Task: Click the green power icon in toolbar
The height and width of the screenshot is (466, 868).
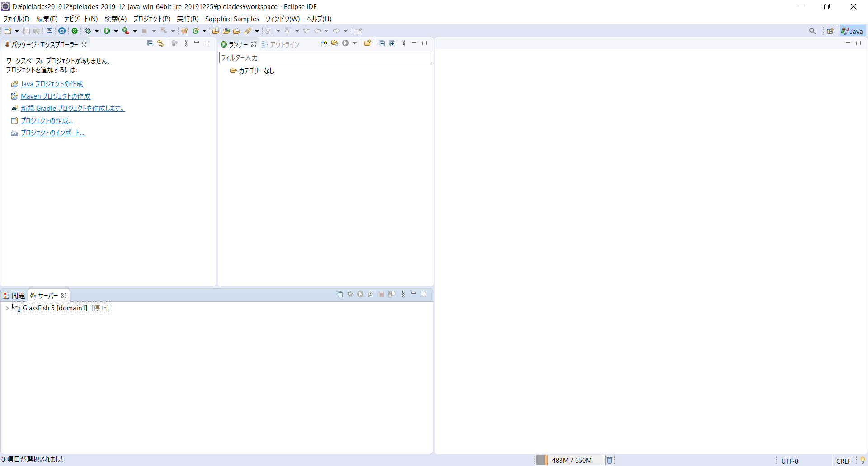Action: (x=75, y=31)
